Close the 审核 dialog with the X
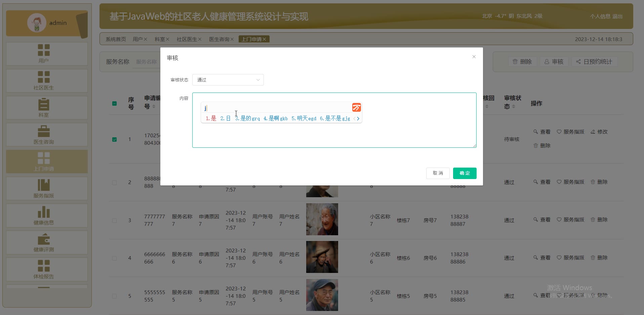The image size is (644, 315). 474,57
